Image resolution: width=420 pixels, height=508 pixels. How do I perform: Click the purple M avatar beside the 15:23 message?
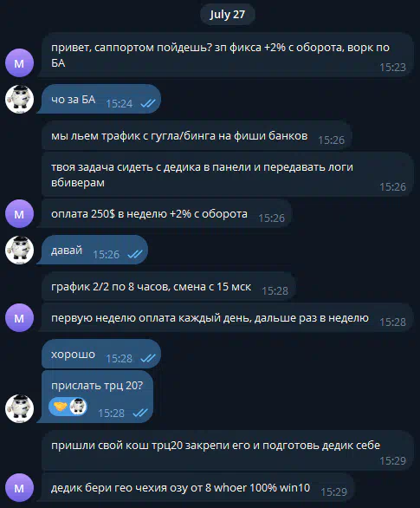click(x=19, y=63)
